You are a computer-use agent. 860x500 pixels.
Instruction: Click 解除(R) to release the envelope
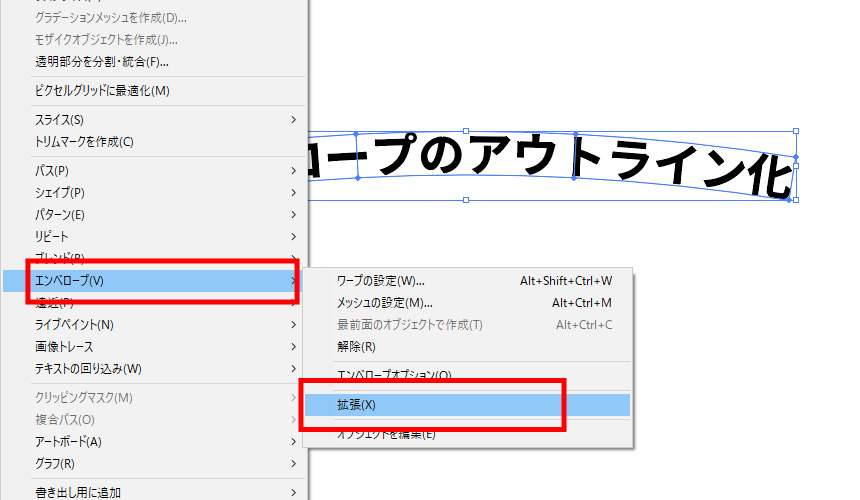(356, 347)
